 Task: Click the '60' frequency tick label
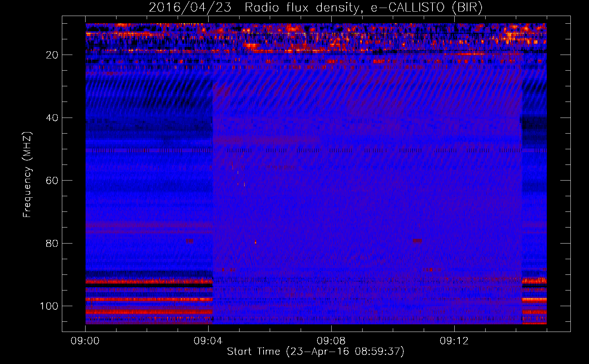click(x=52, y=181)
